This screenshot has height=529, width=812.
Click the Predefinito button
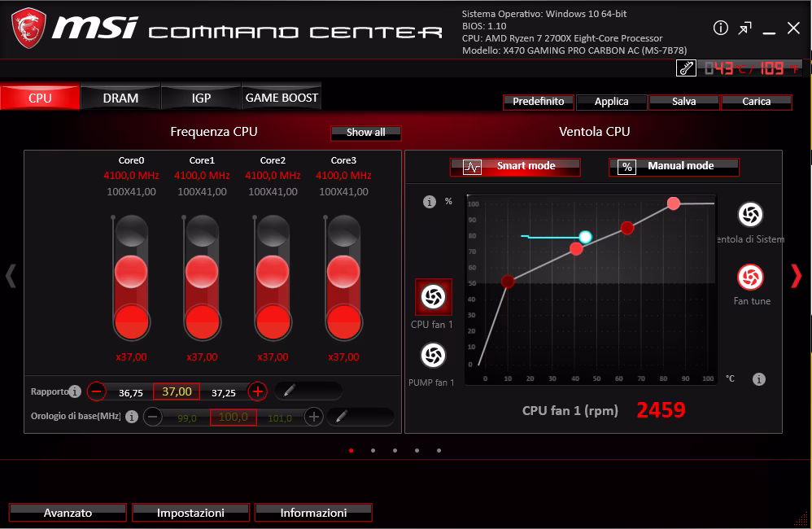538,102
